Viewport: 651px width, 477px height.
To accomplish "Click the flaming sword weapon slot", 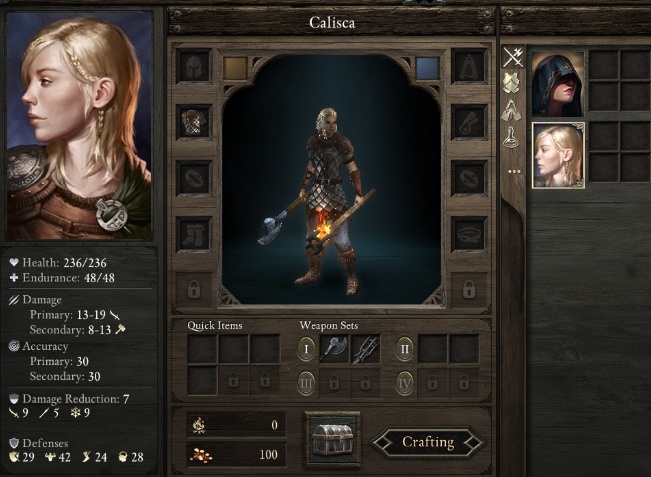I will click(x=365, y=349).
